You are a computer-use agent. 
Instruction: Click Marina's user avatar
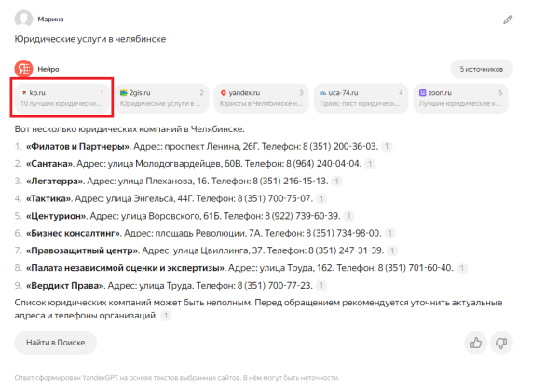(23, 19)
